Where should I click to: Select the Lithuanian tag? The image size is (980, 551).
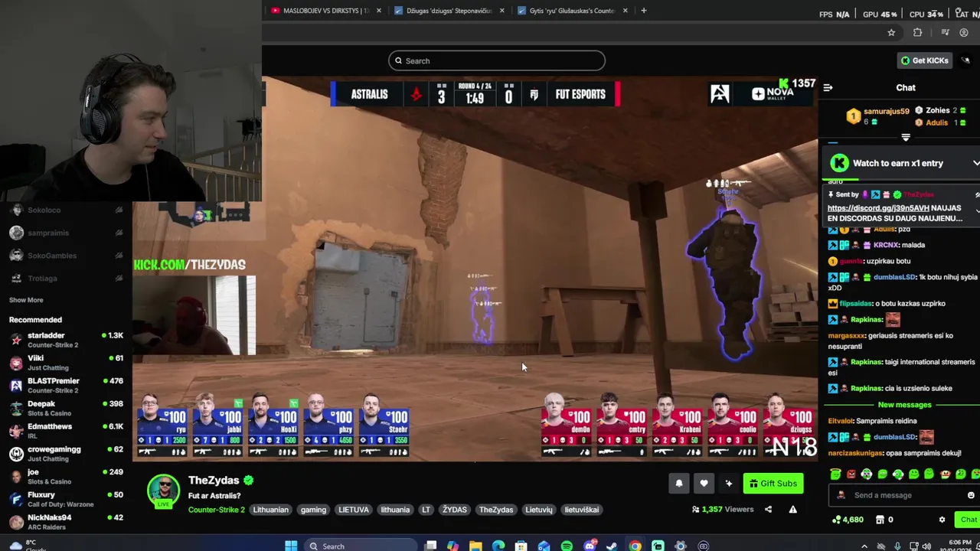tap(270, 510)
